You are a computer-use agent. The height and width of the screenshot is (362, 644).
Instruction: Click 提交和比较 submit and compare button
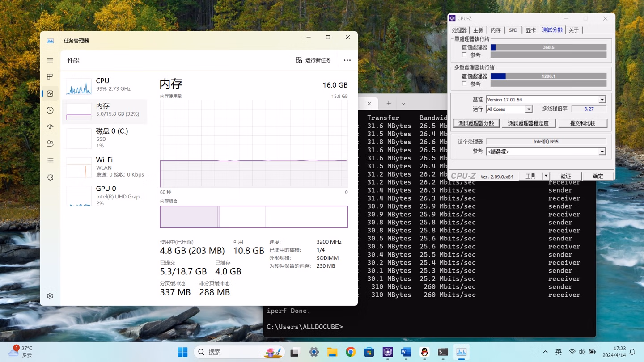pos(583,123)
